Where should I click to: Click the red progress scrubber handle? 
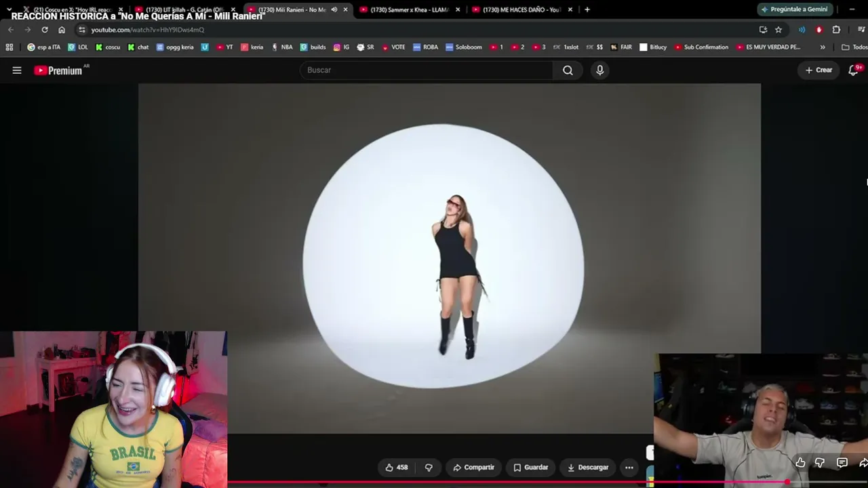(787, 482)
